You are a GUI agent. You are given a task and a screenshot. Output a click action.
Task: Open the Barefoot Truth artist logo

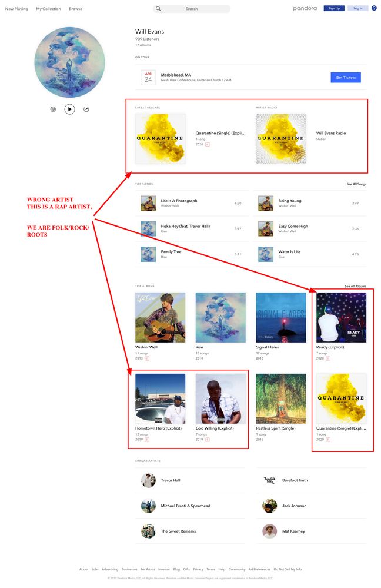[x=270, y=480]
